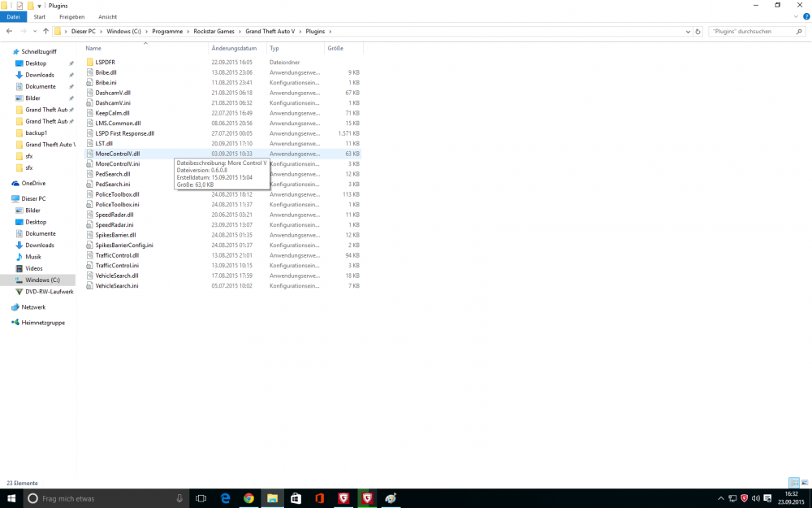Select LMS.Common.dll file
The image size is (812, 508).
coord(118,124)
